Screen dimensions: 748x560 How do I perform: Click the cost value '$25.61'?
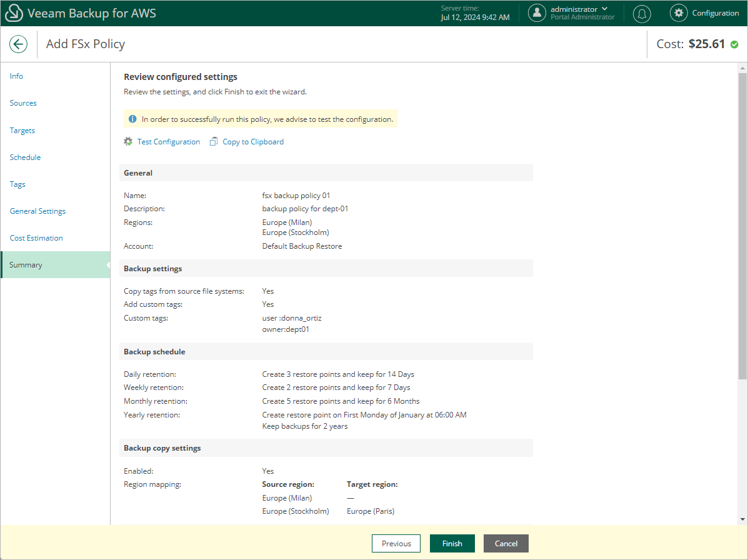(x=707, y=44)
